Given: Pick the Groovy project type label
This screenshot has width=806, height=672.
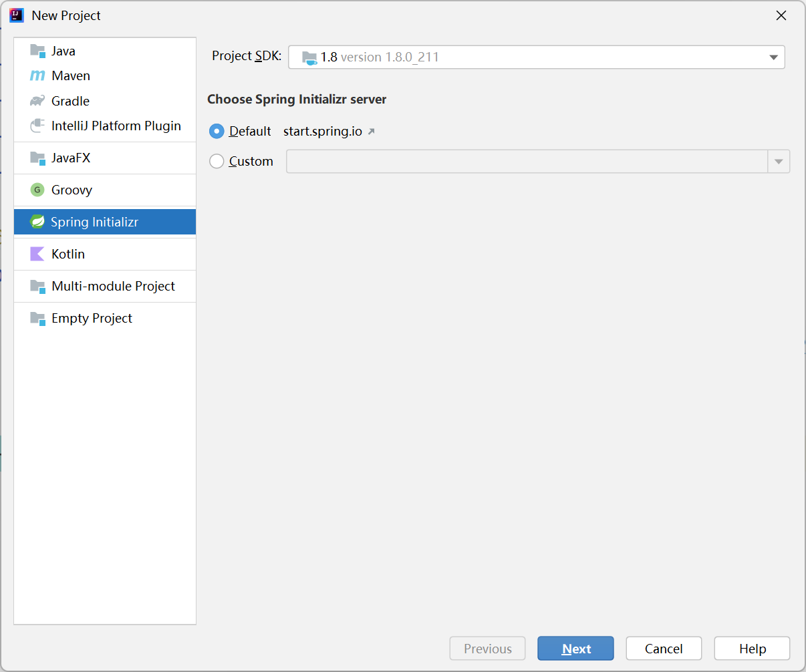Looking at the screenshot, I should 72,190.
